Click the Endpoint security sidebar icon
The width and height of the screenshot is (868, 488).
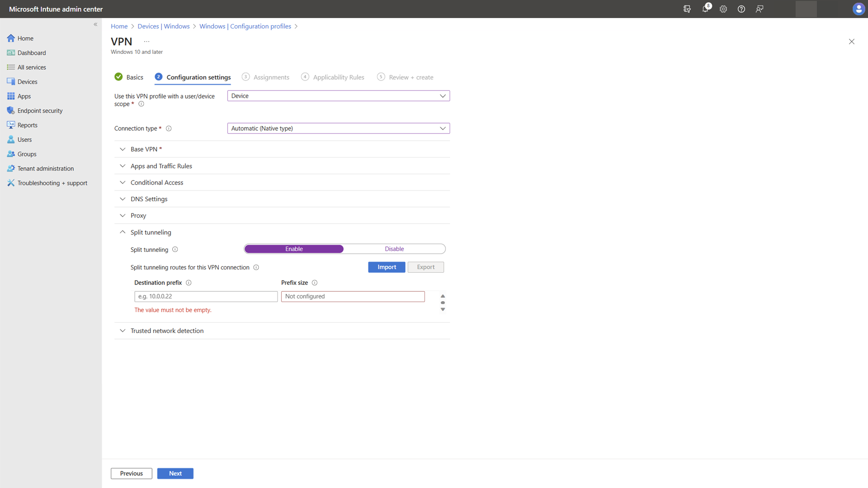point(11,111)
